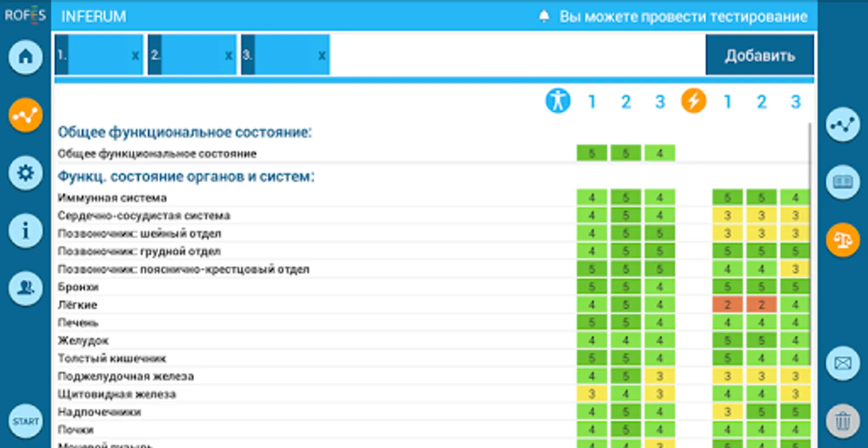The image size is (868, 448).
Task: Select comparison tab 1
Action: click(x=98, y=55)
